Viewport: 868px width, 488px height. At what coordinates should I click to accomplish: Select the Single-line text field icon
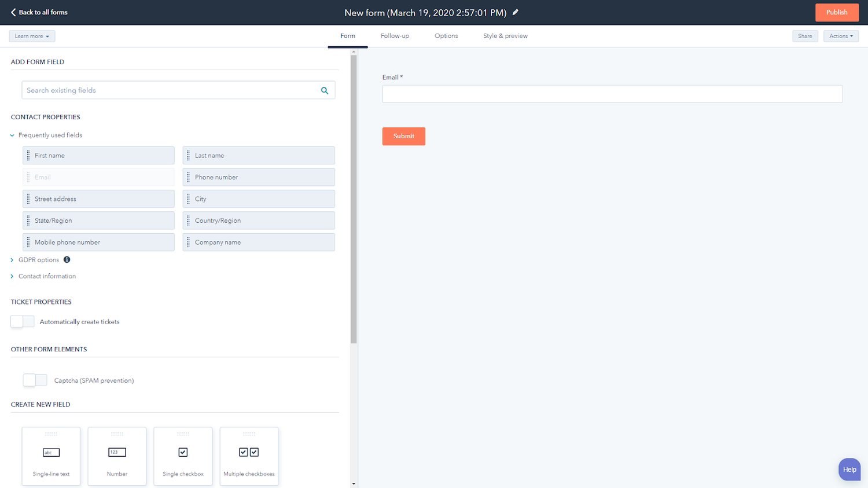(51, 453)
